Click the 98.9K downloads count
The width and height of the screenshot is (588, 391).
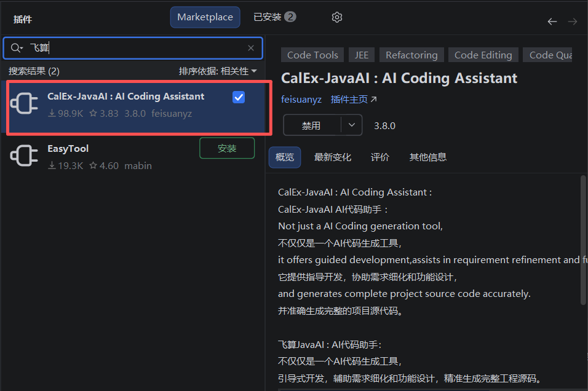[66, 114]
